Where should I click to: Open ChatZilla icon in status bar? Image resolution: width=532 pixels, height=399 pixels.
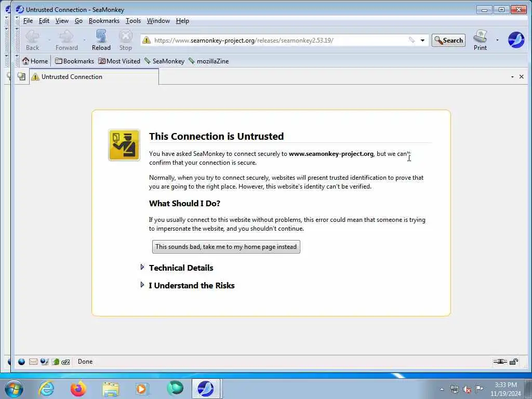66,362
